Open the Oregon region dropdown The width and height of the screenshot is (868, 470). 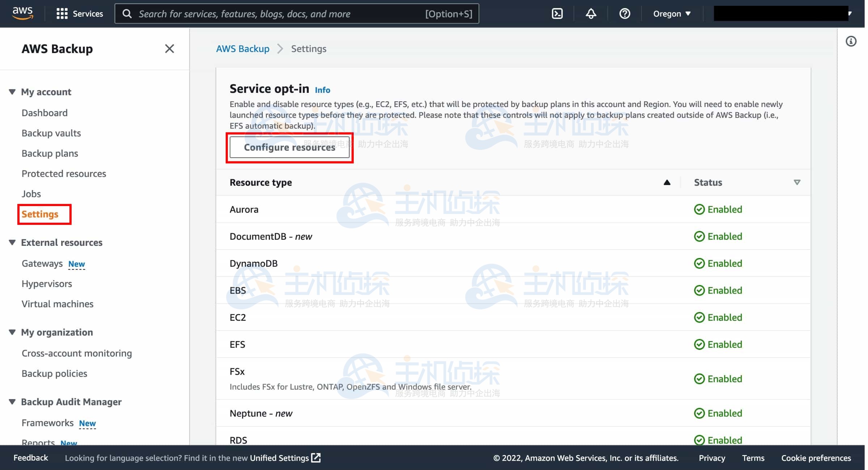[x=672, y=13]
